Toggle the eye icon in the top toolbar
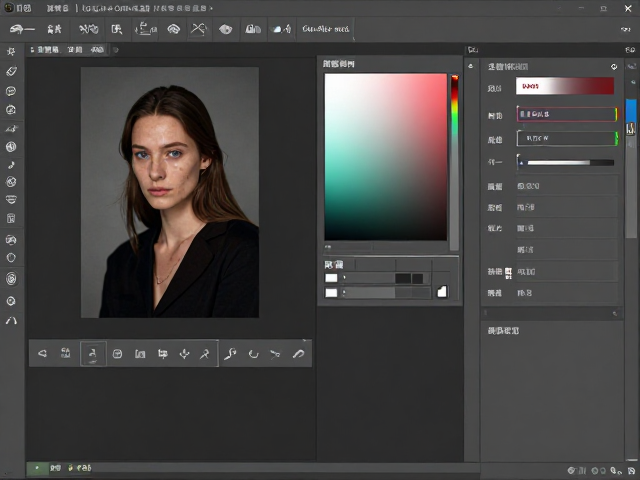The height and width of the screenshot is (480, 640). [x=226, y=29]
